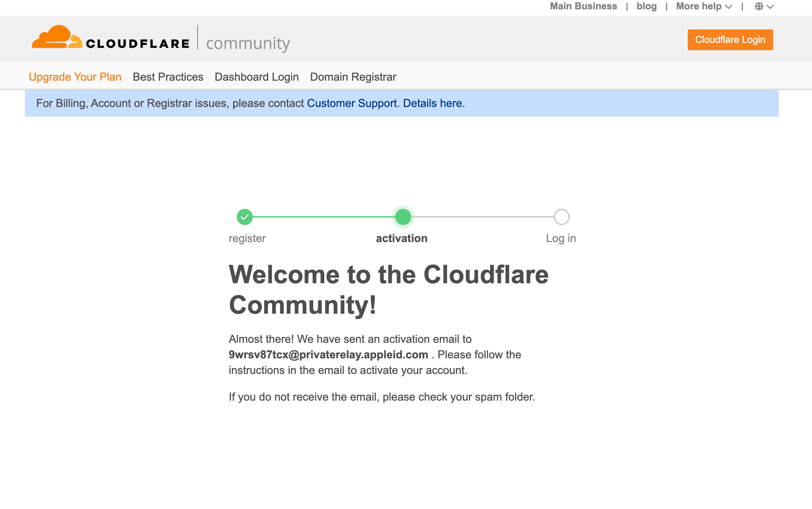This screenshot has height=509, width=812.
Task: Select Domain Registrar in navigation
Action: (x=353, y=77)
